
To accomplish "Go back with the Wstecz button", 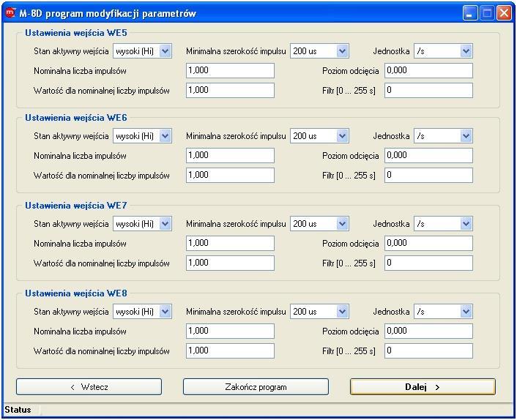I will pyautogui.click(x=89, y=387).
